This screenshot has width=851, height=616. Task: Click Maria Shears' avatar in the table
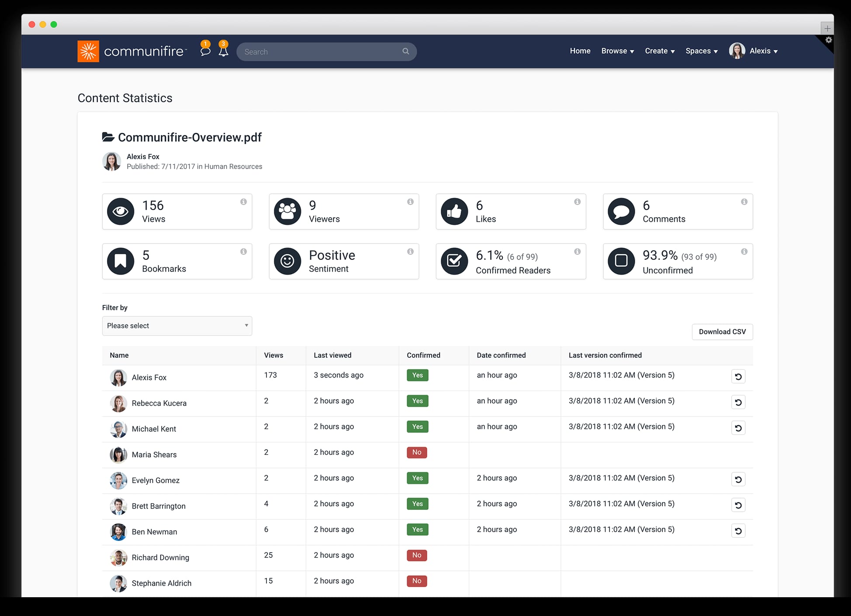tap(118, 455)
